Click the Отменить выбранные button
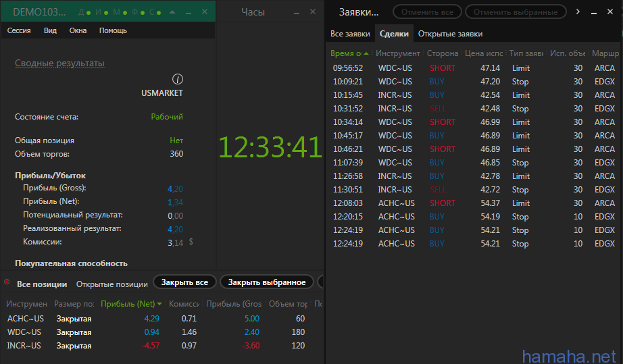The image size is (623, 364). point(516,12)
